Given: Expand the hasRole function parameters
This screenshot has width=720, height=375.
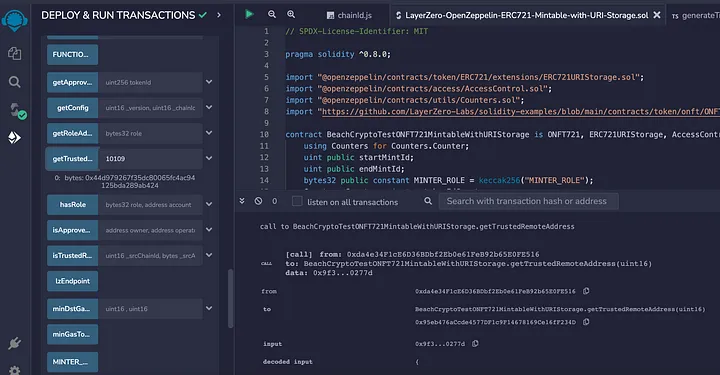Looking at the screenshot, I should (209, 204).
